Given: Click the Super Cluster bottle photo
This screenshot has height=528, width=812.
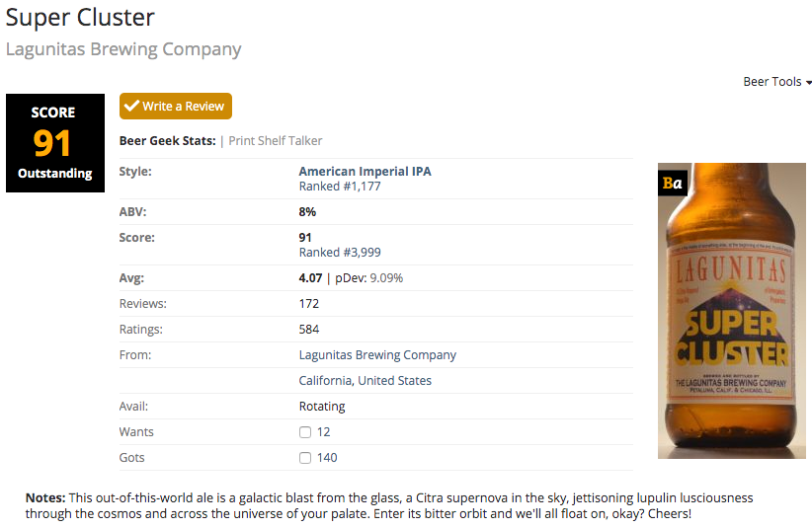Looking at the screenshot, I should point(732,326).
